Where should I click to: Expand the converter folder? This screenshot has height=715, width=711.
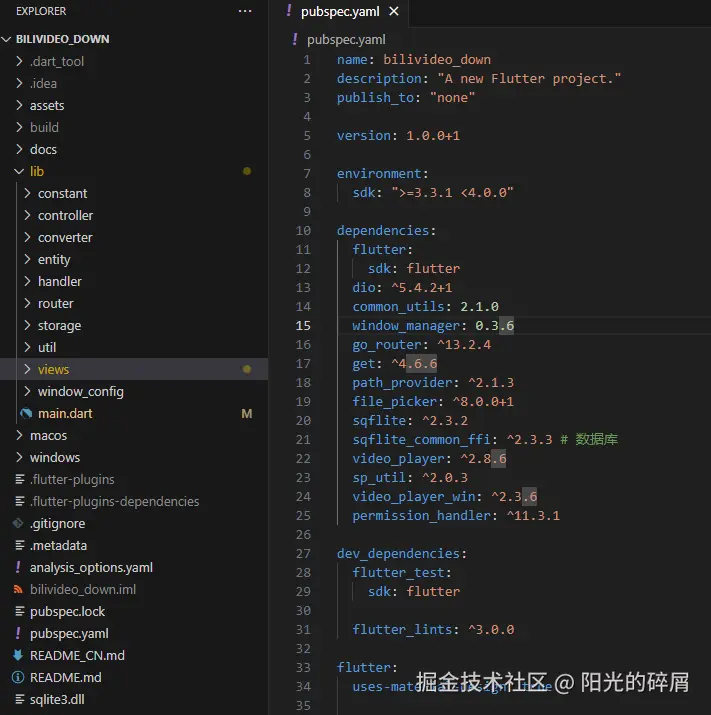click(x=65, y=237)
